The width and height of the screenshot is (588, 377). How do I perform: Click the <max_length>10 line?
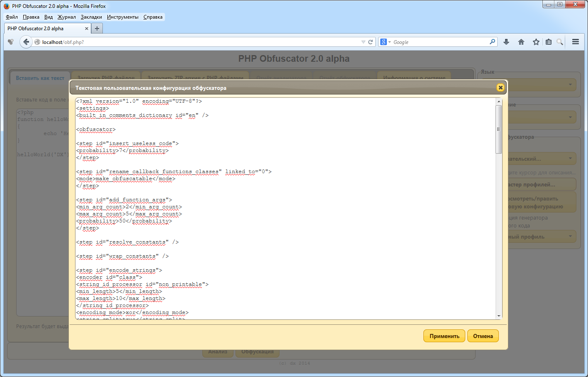point(121,298)
